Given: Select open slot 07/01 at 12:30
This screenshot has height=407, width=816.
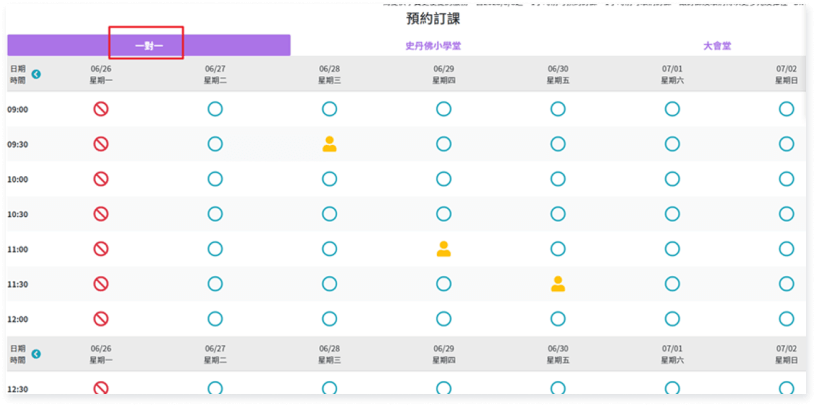Looking at the screenshot, I should tap(672, 388).
